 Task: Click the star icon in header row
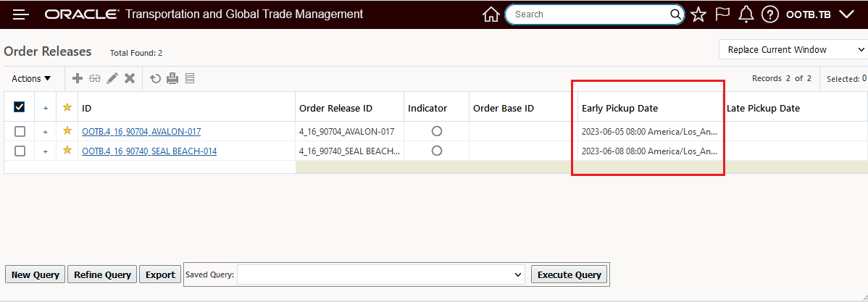67,107
